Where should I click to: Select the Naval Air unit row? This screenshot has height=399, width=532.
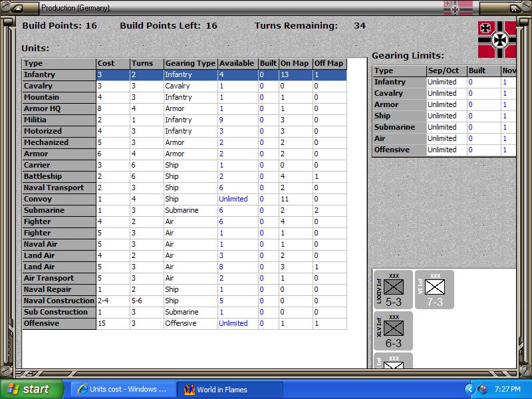[x=185, y=244]
